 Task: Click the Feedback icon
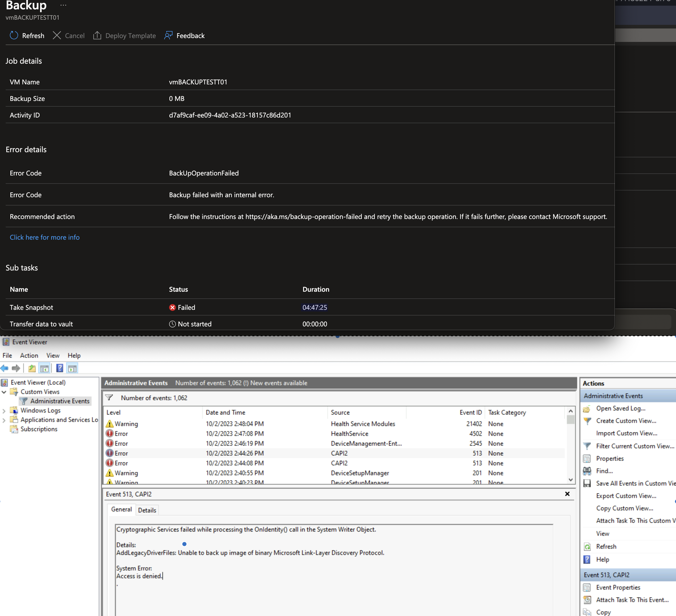tap(168, 35)
